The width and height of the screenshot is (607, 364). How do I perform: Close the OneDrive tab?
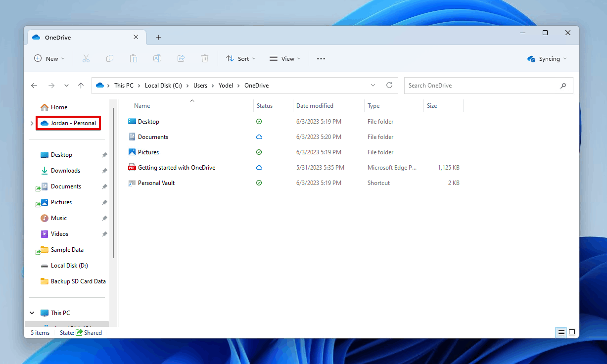click(x=136, y=37)
